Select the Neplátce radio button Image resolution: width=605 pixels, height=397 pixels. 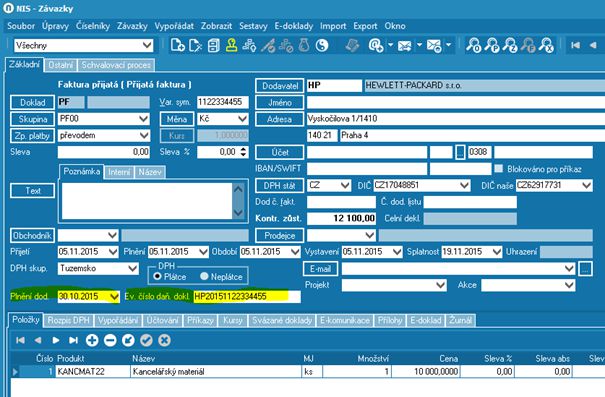point(204,276)
